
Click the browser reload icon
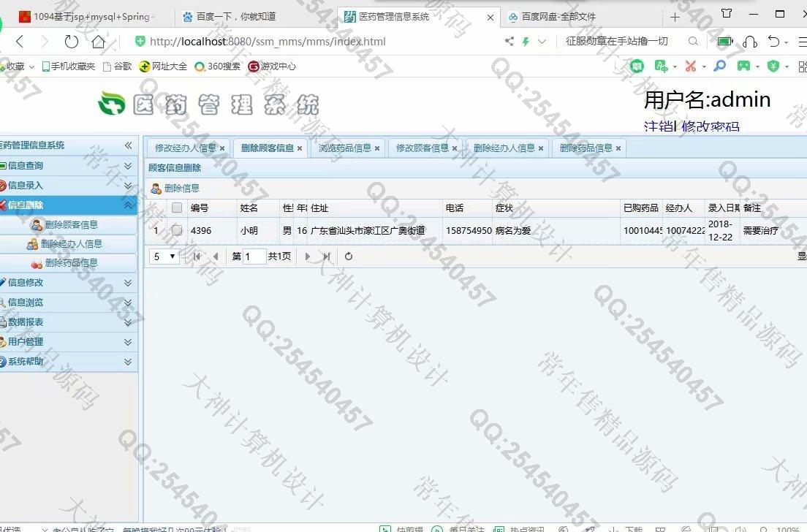point(71,42)
